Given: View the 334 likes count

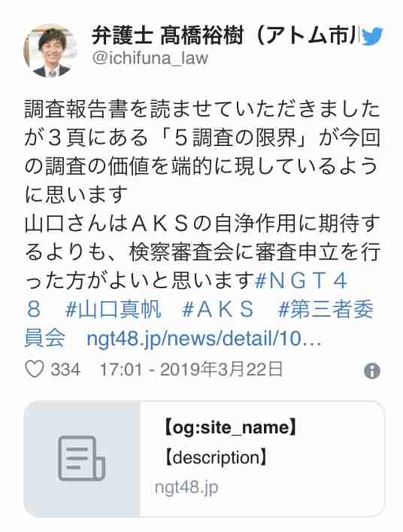Looking at the screenshot, I should click(x=65, y=369).
